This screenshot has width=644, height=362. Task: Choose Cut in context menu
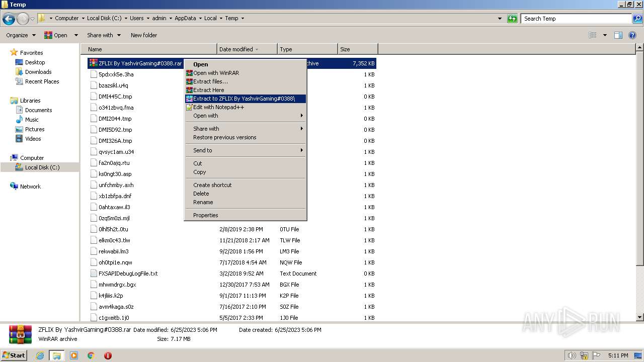click(x=246, y=163)
